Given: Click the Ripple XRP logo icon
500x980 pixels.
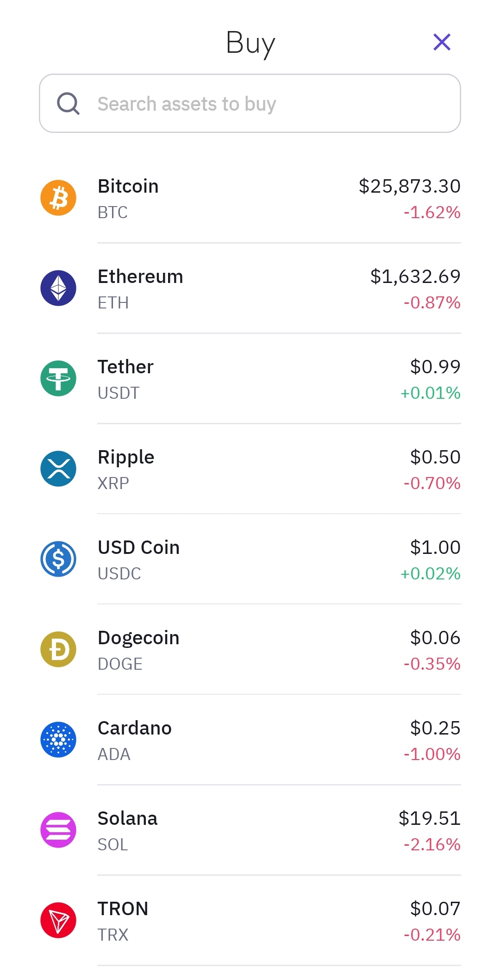Looking at the screenshot, I should click(58, 469).
